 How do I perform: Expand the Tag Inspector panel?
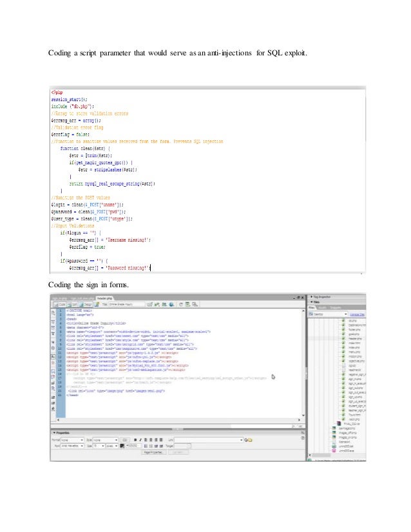[x=312, y=297]
